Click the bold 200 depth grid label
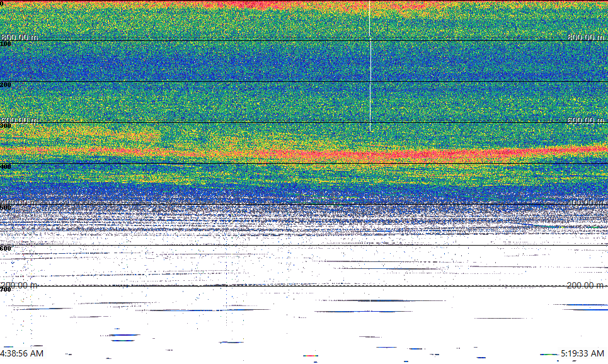This screenshot has width=608, height=364. [x=6, y=85]
